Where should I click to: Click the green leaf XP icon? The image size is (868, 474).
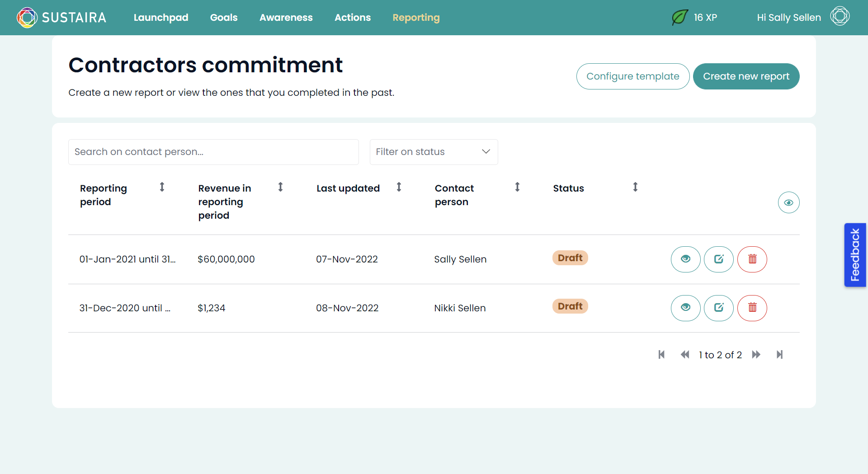tap(679, 17)
